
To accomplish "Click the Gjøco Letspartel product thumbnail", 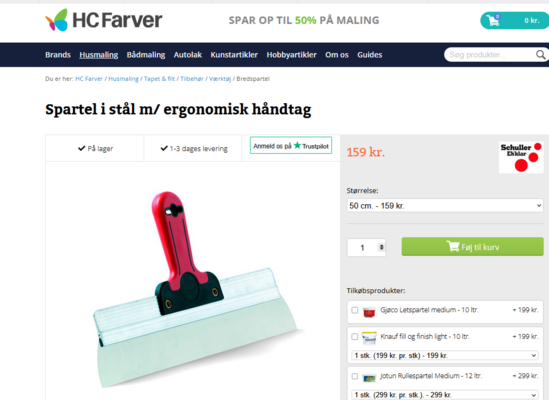I will tap(369, 311).
